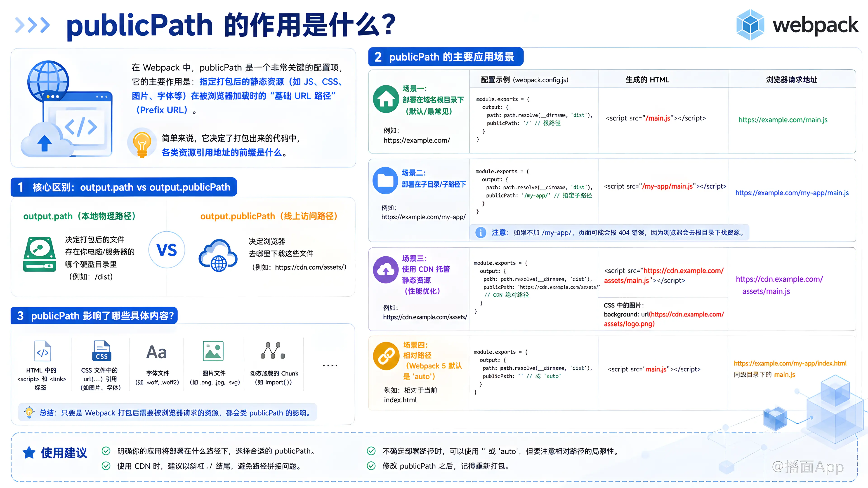868x488 pixels.
Task: Click the 生成的 HTML column header
Action: click(x=647, y=80)
